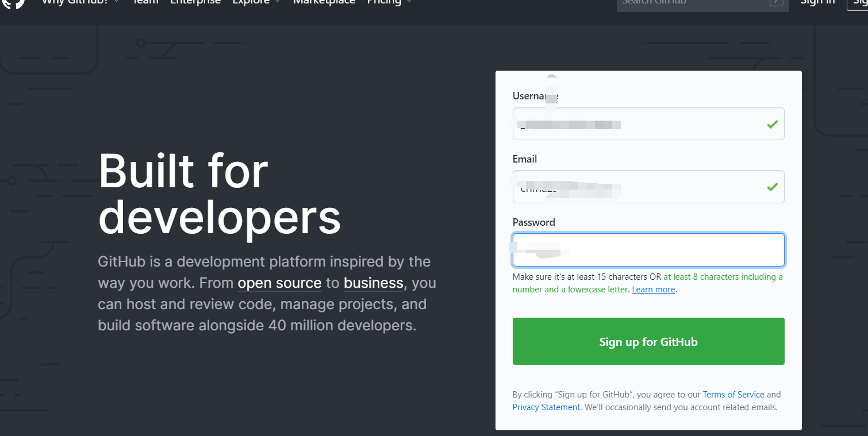Click the Built for developers heading

(x=220, y=194)
